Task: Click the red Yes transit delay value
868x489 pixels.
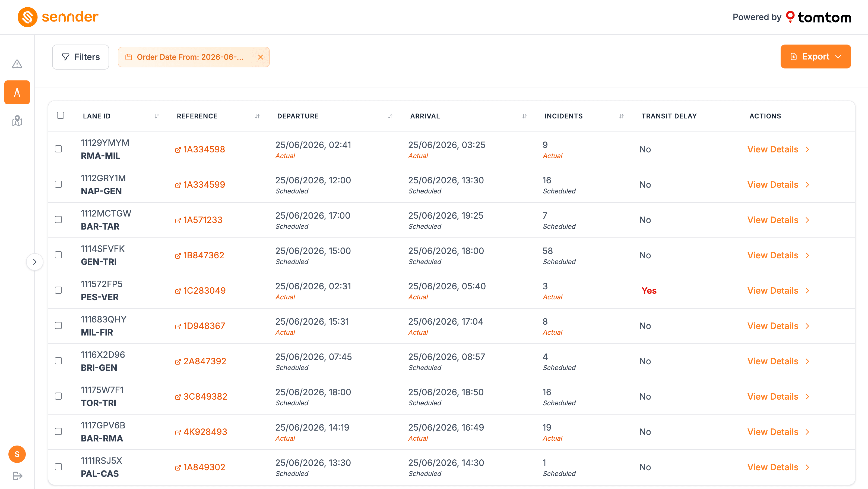Action: pyautogui.click(x=649, y=291)
